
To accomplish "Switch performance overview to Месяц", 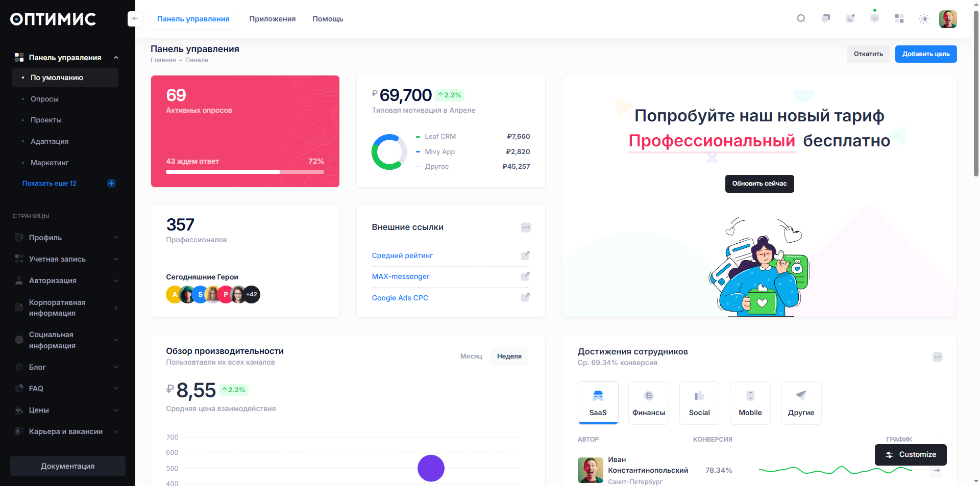I will (471, 356).
